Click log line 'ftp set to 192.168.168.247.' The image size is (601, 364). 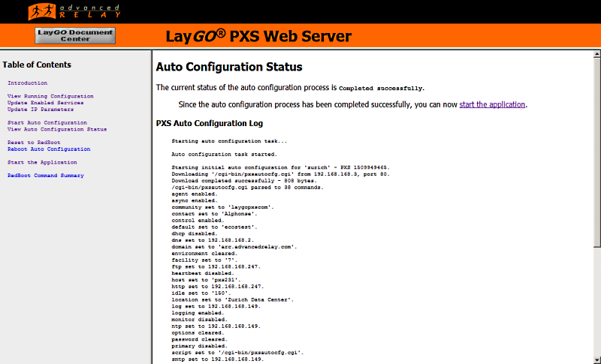click(x=216, y=266)
